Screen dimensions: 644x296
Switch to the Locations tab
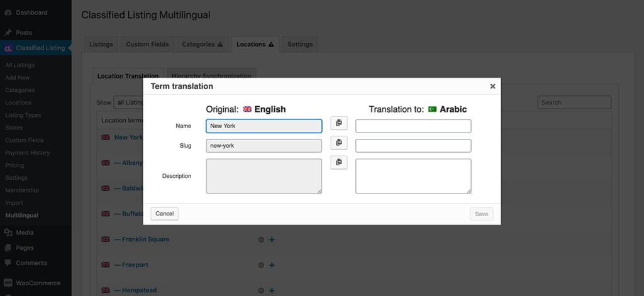(255, 45)
